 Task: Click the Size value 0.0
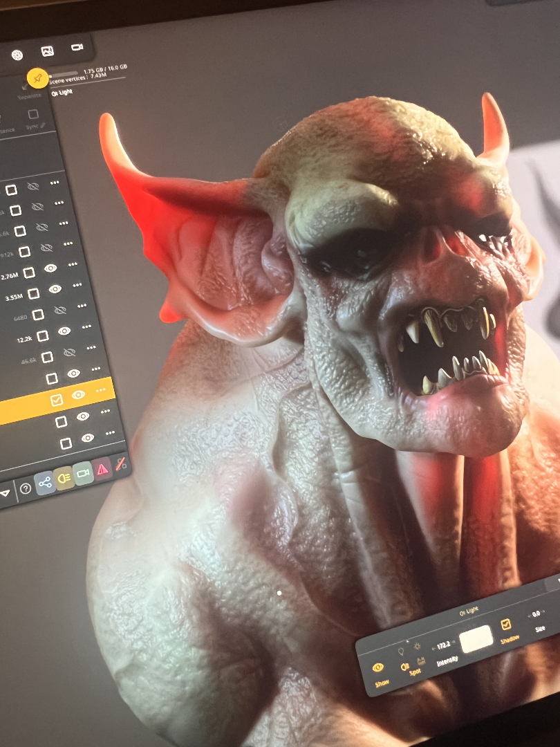click(536, 614)
